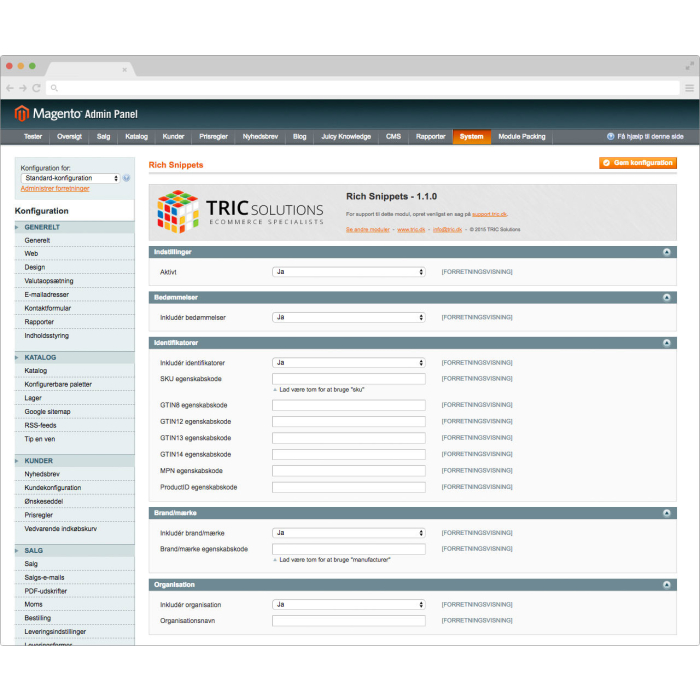Click the Magento Admin Panel logo
This screenshot has width=700, height=700.
tap(76, 114)
